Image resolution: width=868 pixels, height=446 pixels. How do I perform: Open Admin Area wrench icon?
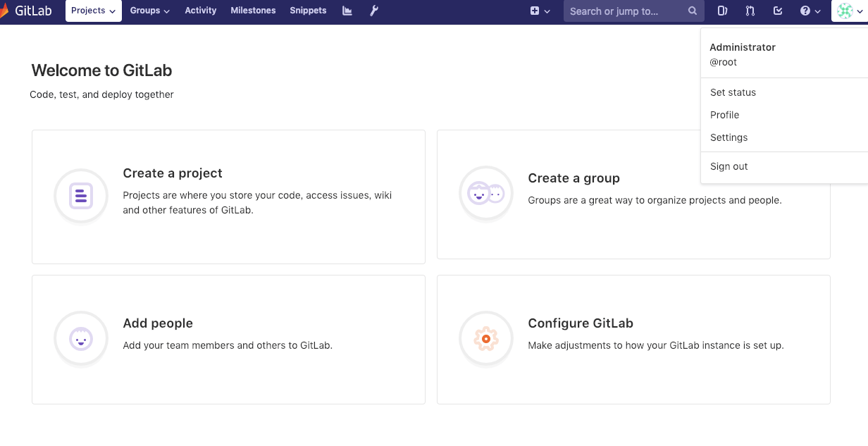tap(374, 11)
